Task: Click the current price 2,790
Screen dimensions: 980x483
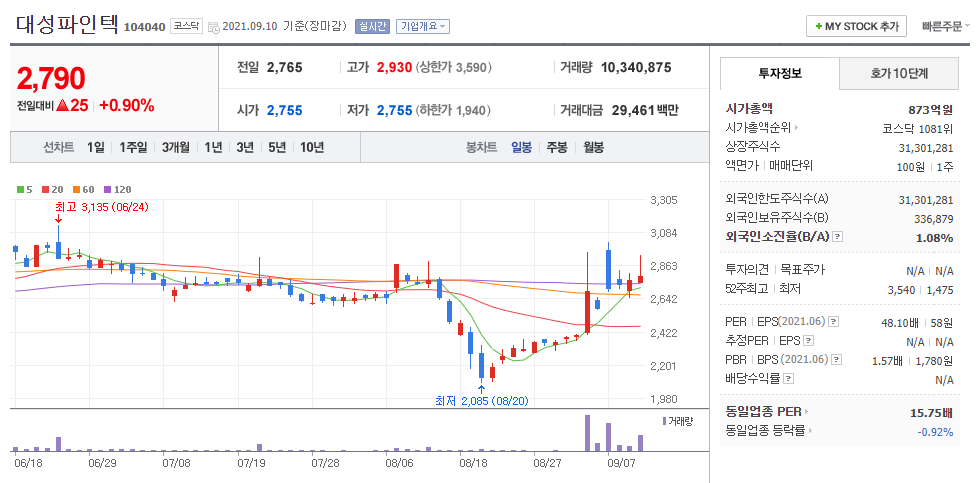Action: 51,78
